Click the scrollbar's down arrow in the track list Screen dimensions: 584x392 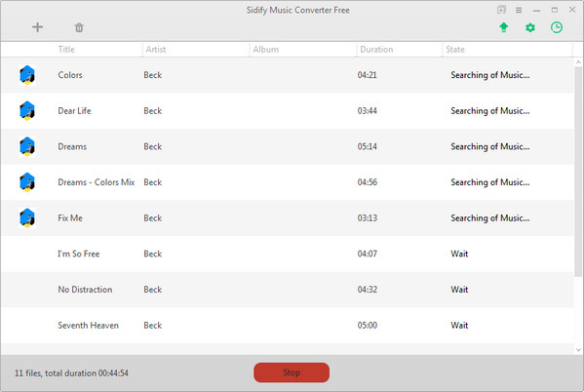click(578, 349)
